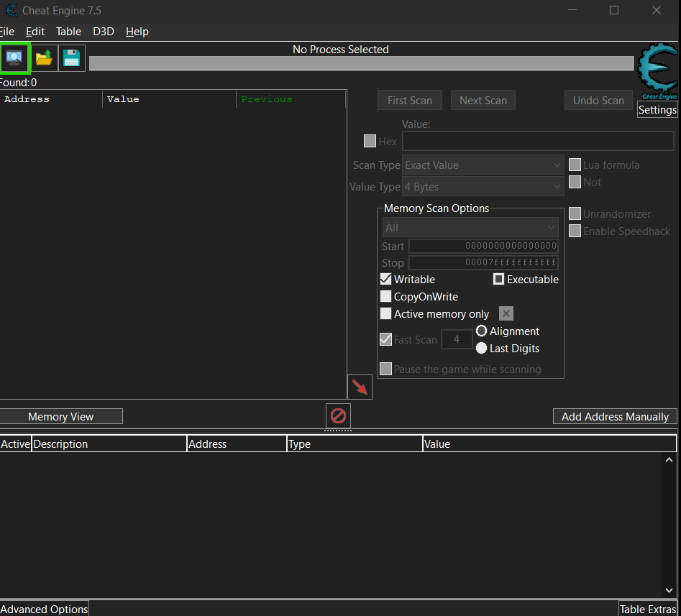Image resolution: width=681 pixels, height=616 pixels.
Task: Enable Active memory only checkbox
Action: point(385,313)
